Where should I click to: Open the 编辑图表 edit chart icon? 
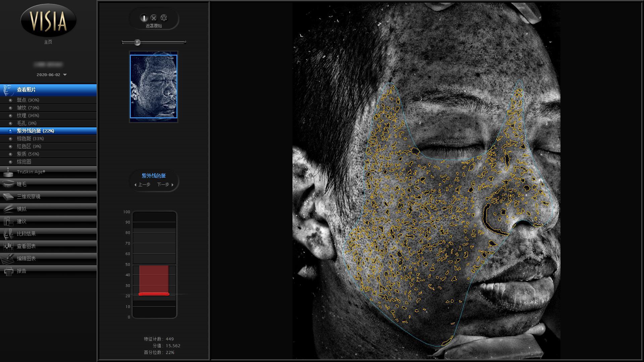click(x=8, y=258)
